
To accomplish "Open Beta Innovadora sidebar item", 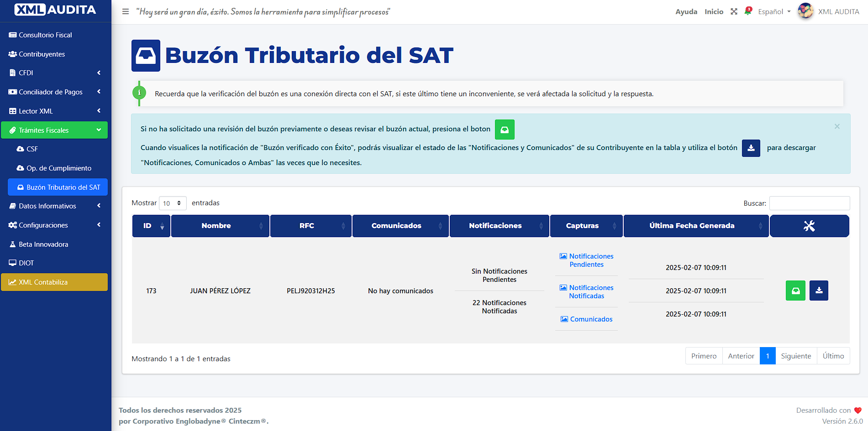I will click(x=54, y=244).
